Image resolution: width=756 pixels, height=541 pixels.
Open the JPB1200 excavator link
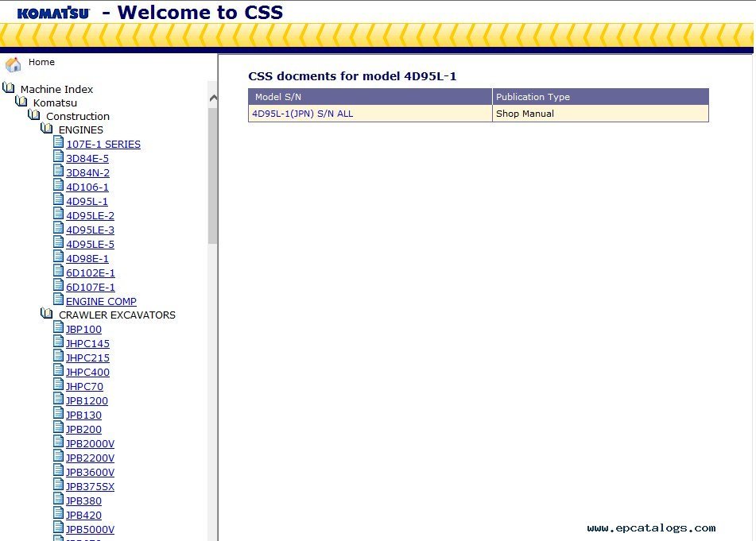point(87,401)
